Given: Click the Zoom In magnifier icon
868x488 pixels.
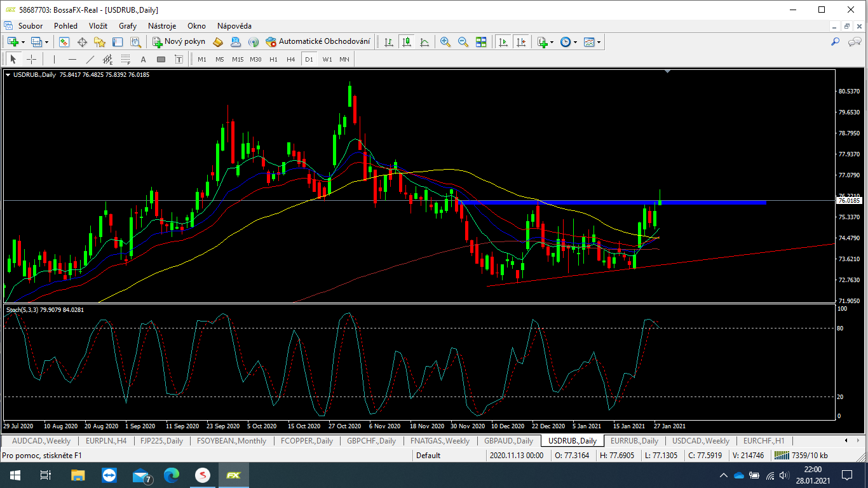Looking at the screenshot, I should pyautogui.click(x=445, y=42).
